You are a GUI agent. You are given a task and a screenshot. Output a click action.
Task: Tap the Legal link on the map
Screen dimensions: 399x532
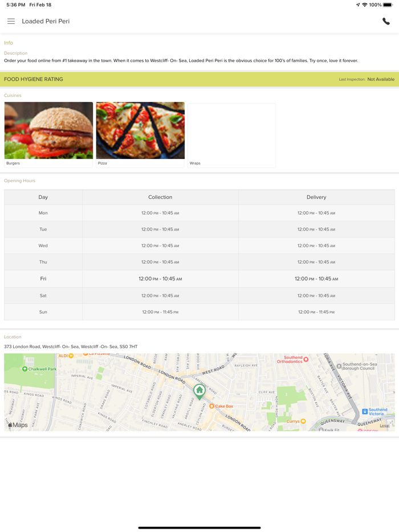[x=384, y=425]
